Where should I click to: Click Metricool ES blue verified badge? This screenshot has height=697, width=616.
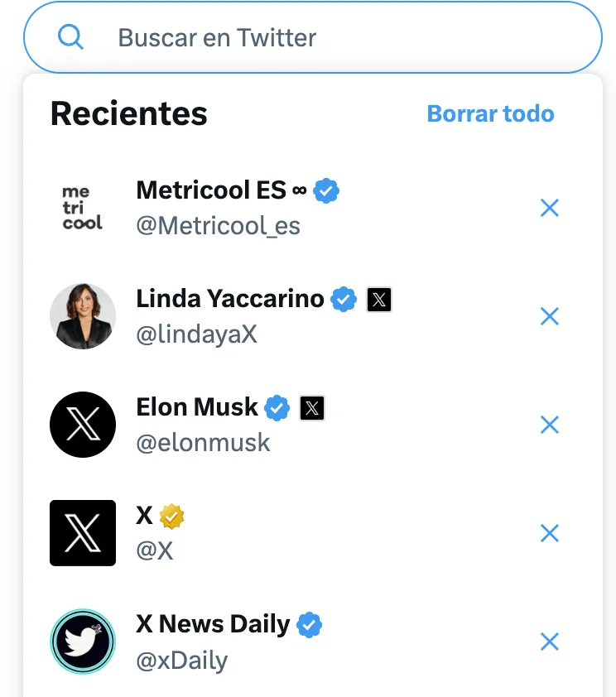[x=326, y=190]
